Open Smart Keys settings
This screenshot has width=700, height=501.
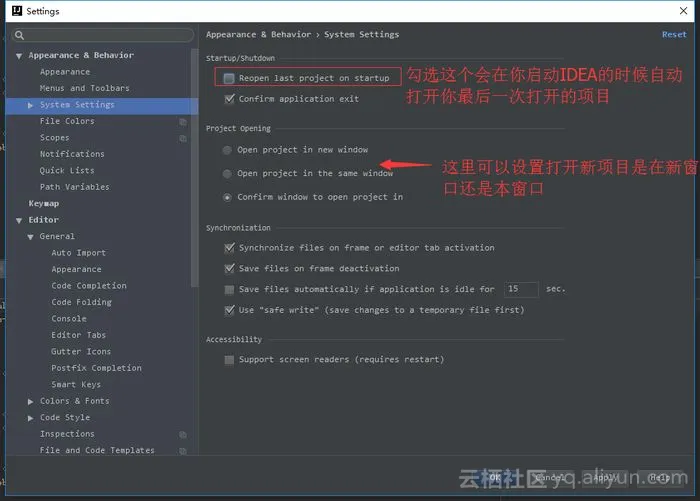[x=76, y=385]
